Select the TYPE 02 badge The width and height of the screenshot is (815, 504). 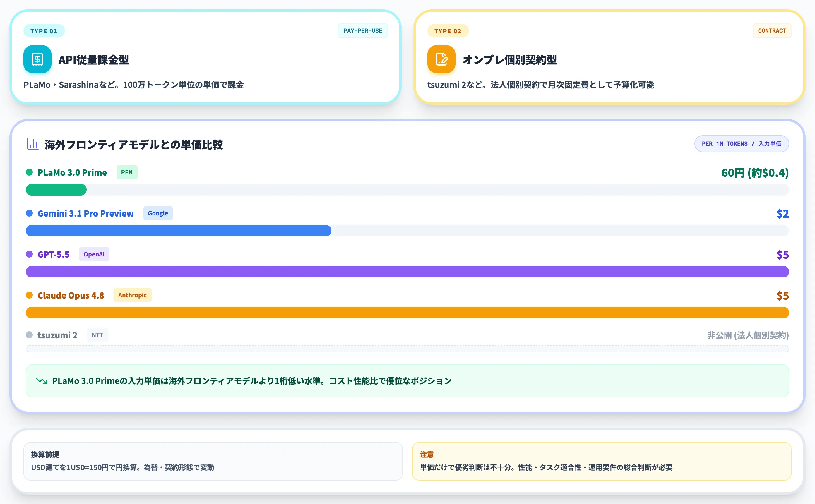pos(448,31)
